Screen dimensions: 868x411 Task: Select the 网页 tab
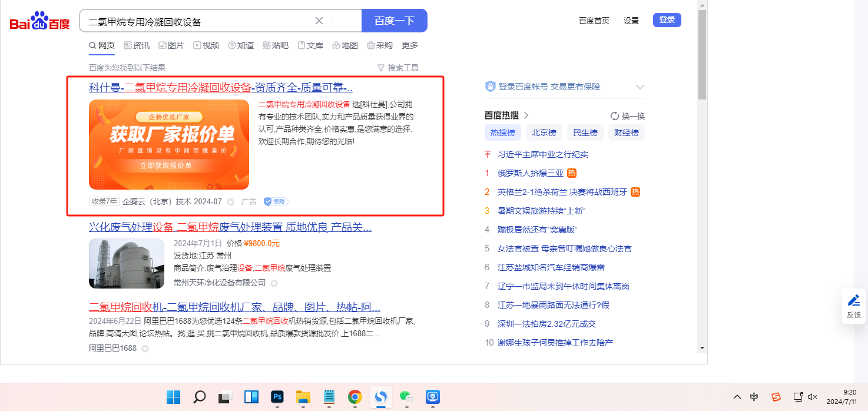click(102, 45)
